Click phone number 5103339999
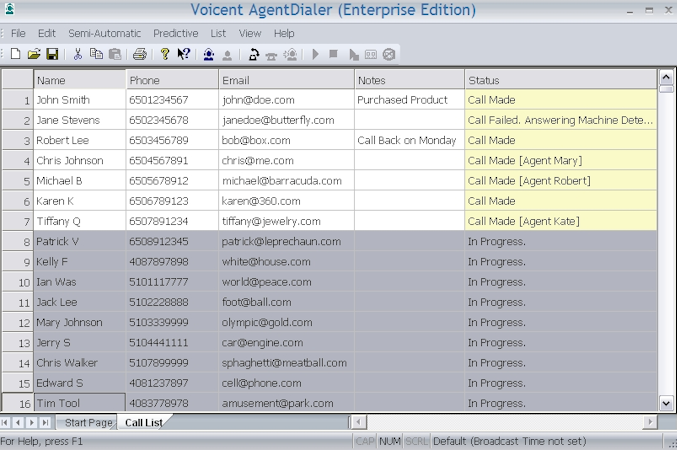This screenshot has width=677, height=450. (x=172, y=322)
